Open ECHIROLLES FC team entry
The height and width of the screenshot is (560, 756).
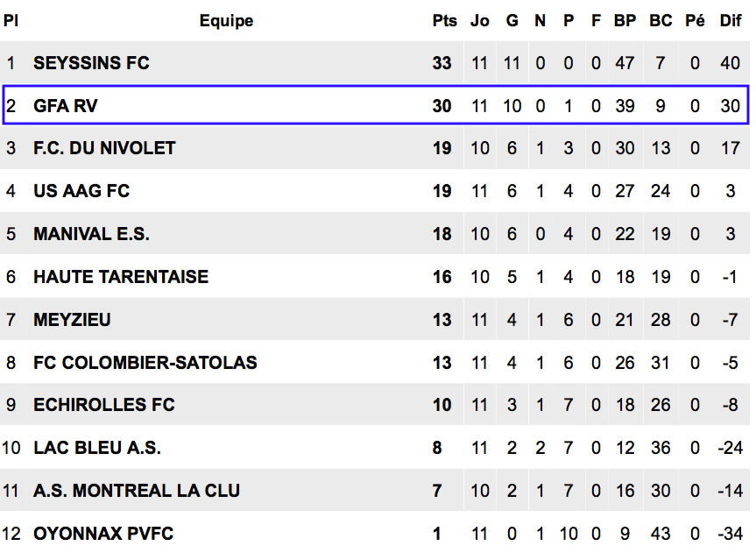pos(104,405)
